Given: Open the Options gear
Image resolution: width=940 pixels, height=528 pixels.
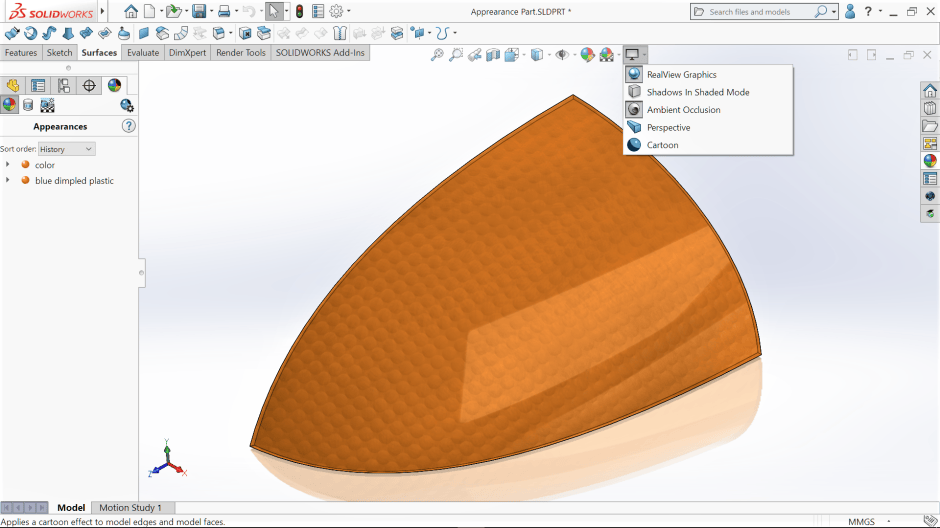Looking at the screenshot, I should [336, 11].
